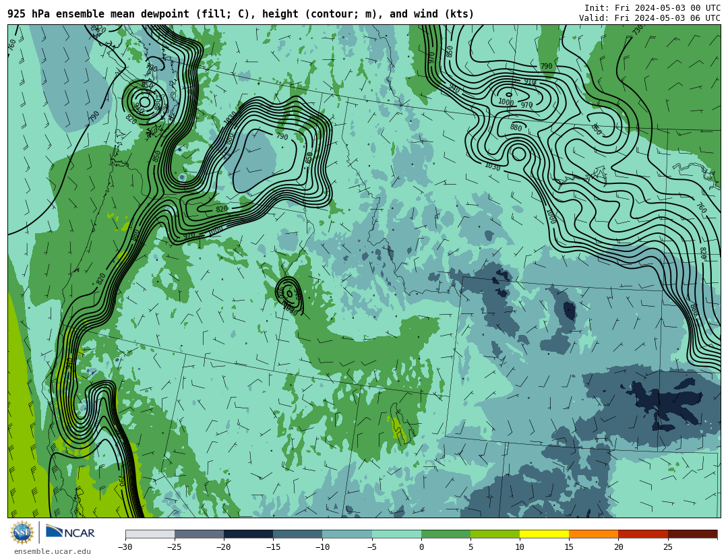Pick the -5 to 0 mint swatch
This screenshot has height=560, width=728.
click(x=396, y=534)
